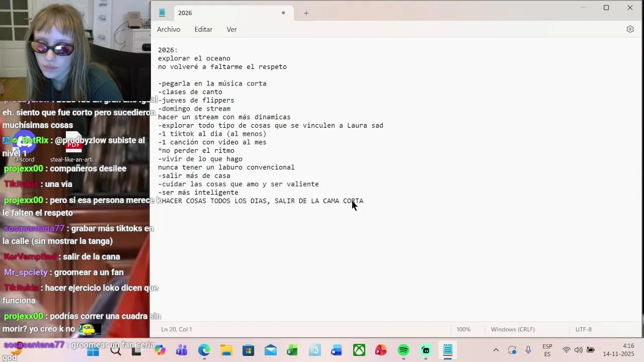The image size is (644, 362).
Task: Open Microsoft Edge from taskbar
Action: (x=204, y=350)
